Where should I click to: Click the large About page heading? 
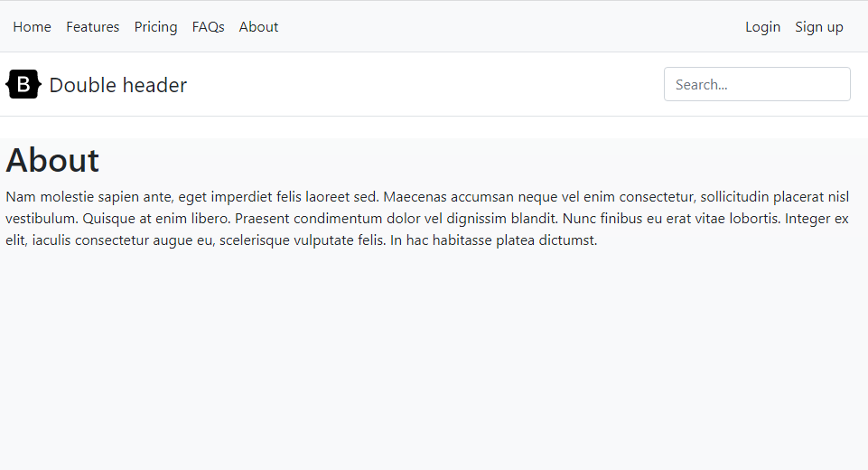point(52,160)
